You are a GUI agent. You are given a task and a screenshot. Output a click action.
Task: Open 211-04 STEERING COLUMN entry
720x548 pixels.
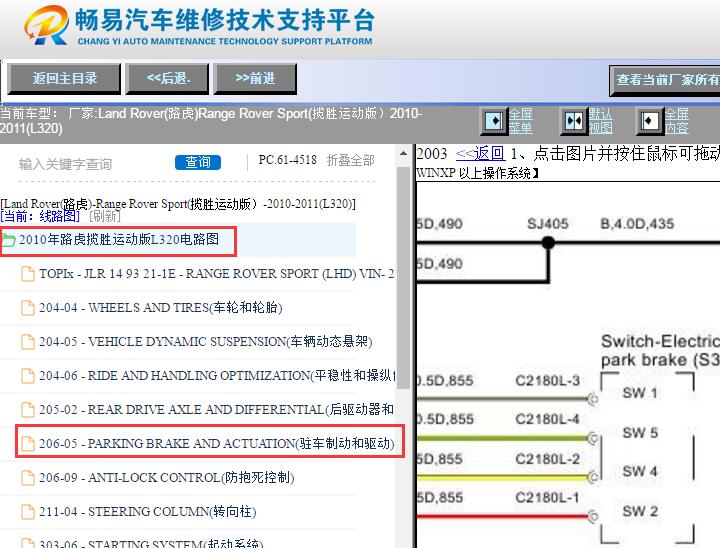[x=148, y=511]
